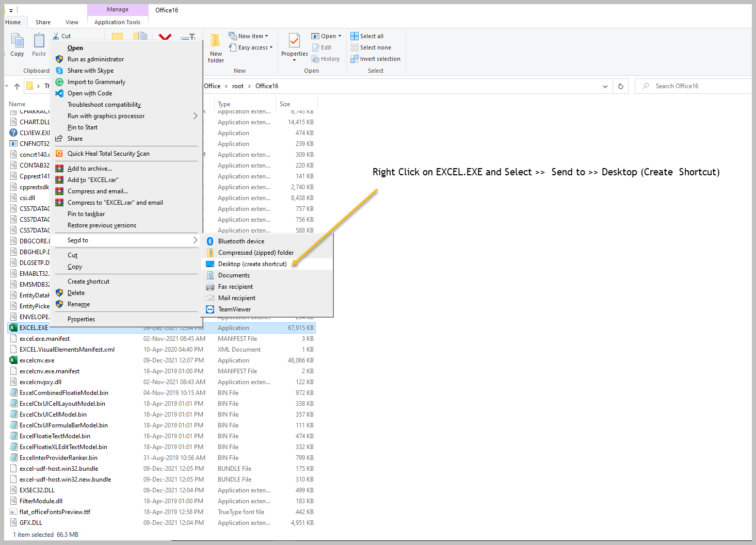Click the Bluetooth device icon
The width and height of the screenshot is (756, 545).
pyautogui.click(x=210, y=241)
